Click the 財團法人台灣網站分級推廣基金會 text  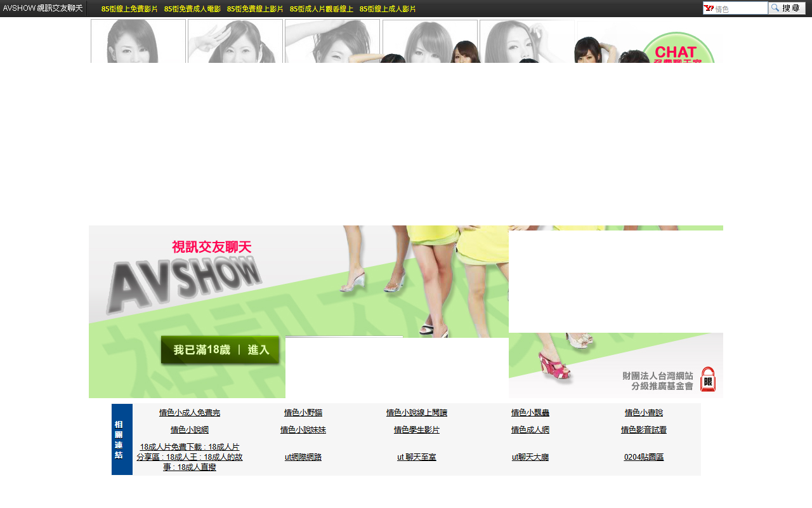point(658,380)
